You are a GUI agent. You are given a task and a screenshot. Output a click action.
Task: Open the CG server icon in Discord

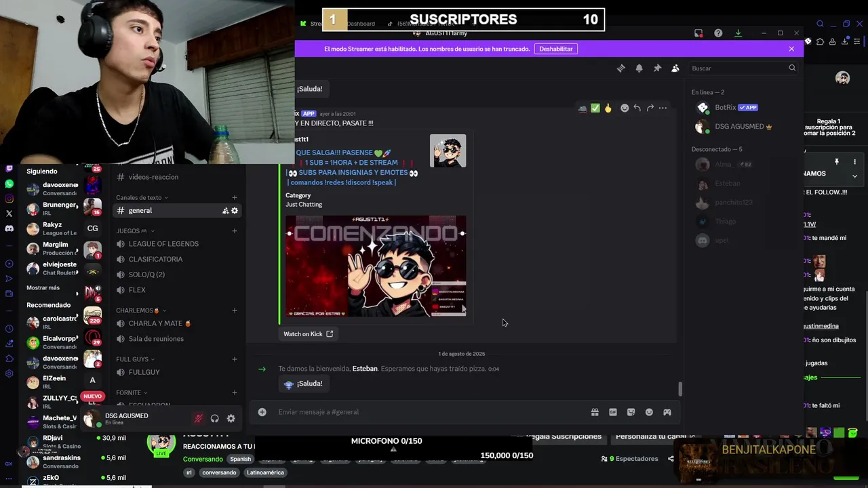(x=92, y=228)
